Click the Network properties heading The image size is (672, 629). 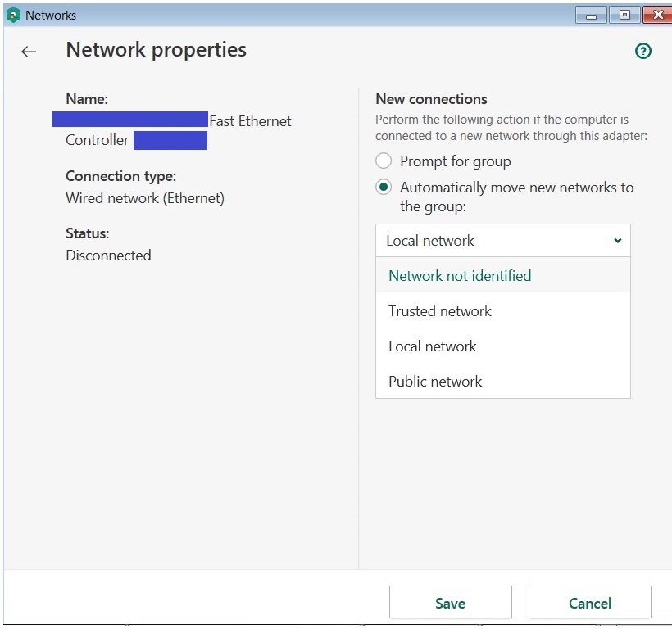[x=156, y=50]
